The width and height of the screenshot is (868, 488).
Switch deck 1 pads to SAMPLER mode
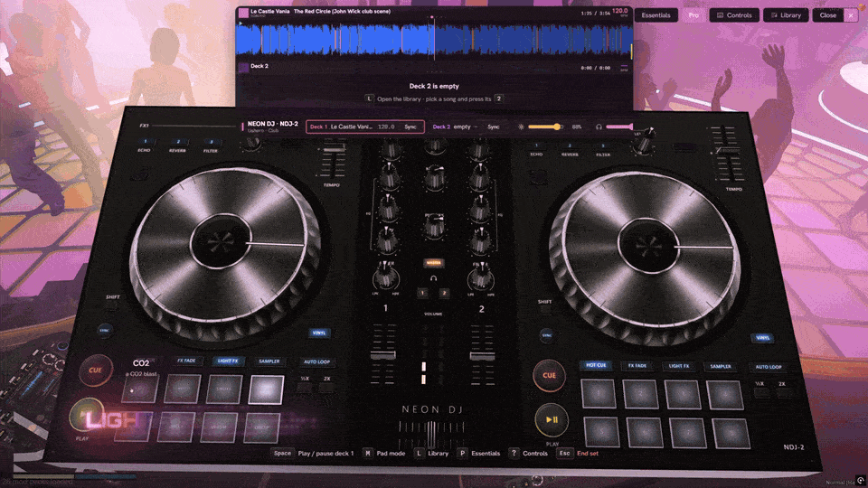pos(269,361)
